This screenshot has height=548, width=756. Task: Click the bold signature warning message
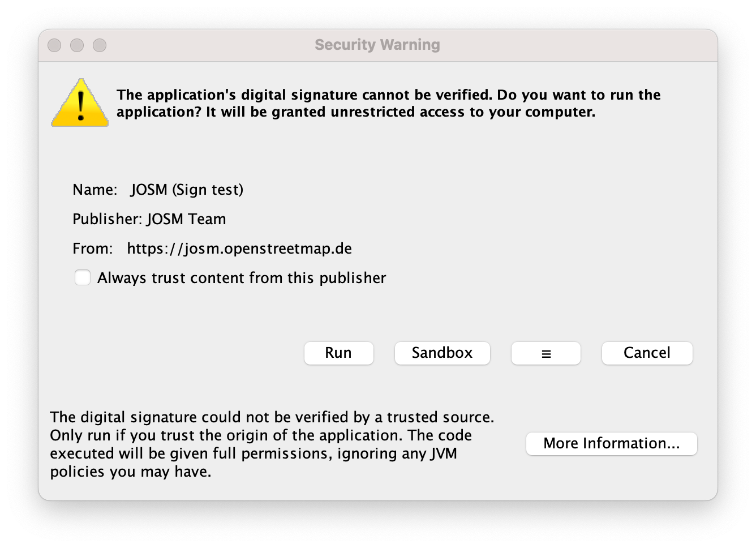(x=388, y=103)
